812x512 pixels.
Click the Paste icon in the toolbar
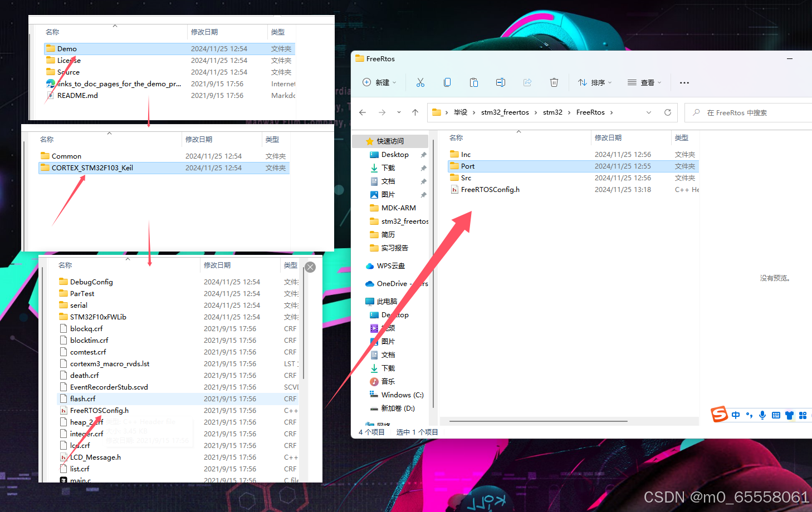474,82
